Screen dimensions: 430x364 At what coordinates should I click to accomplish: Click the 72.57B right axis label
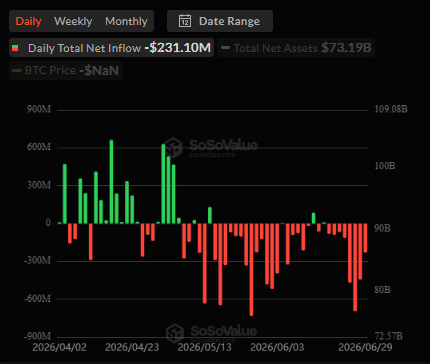[388, 336]
